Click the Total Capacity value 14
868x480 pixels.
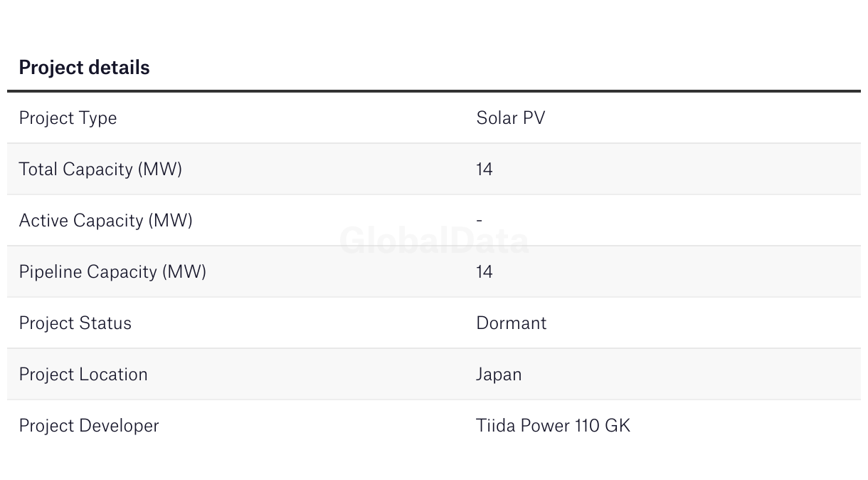click(x=485, y=169)
